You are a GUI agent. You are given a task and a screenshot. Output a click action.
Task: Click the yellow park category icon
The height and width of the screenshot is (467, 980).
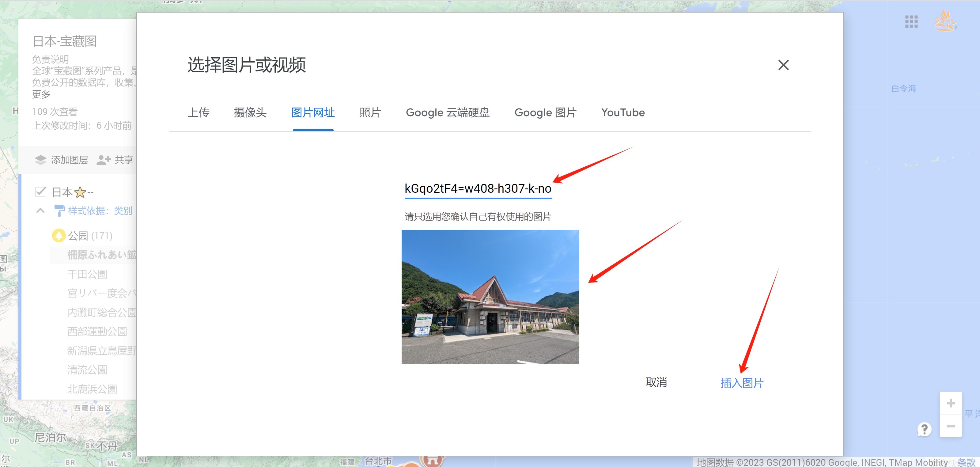click(x=59, y=236)
